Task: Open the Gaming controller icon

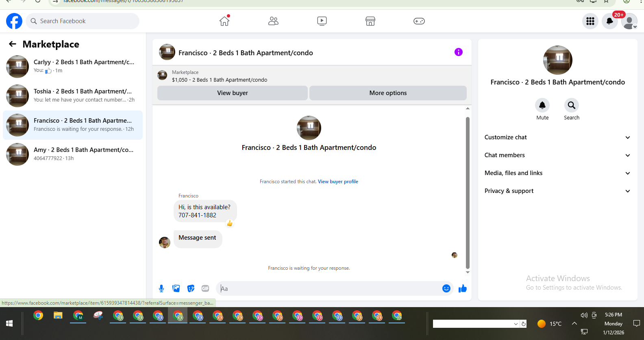Action: (x=419, y=21)
